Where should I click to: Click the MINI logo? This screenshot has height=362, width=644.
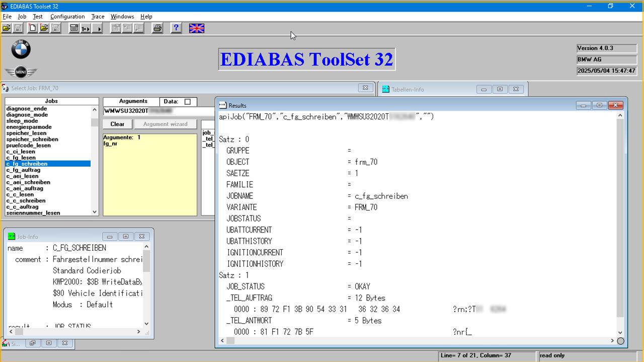[x=21, y=73]
